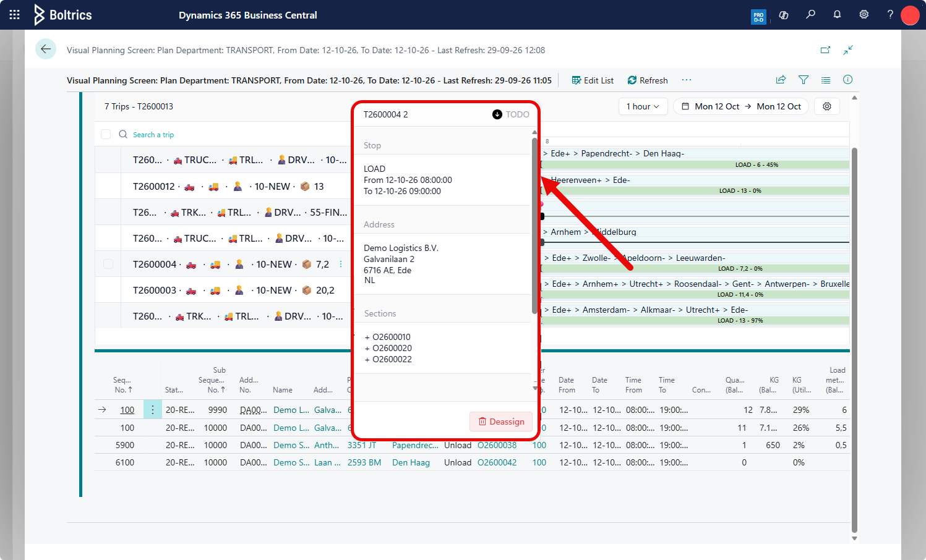Viewport: 926px width, 560px height.
Task: Collapse the page with shrink arrows icon
Action: [x=848, y=50]
